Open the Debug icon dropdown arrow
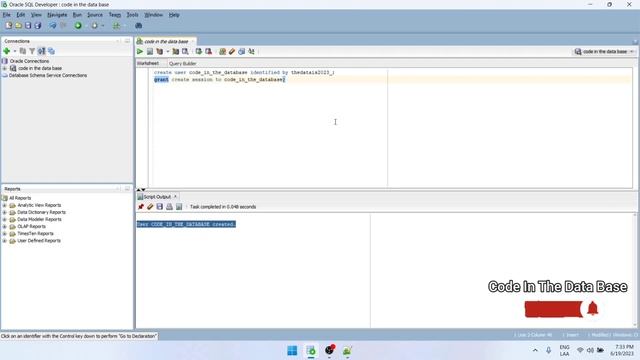Image resolution: width=640 pixels, height=360 pixels. pyautogui.click(x=102, y=26)
